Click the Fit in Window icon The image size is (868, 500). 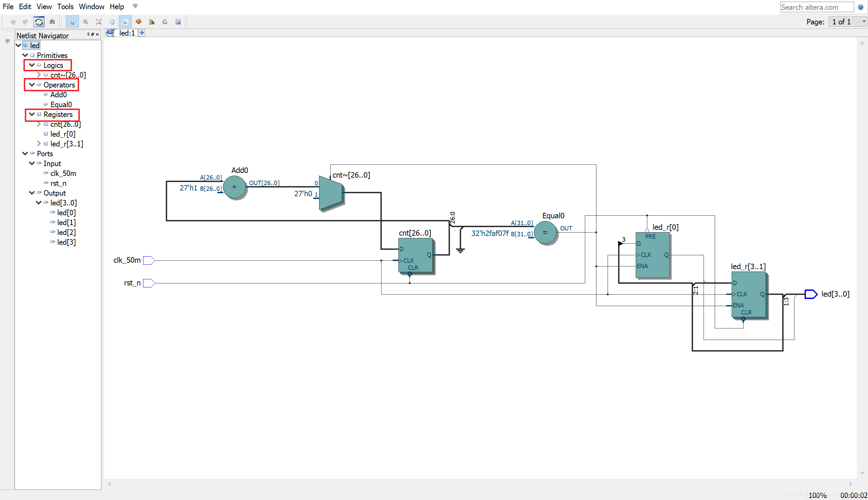coord(99,22)
